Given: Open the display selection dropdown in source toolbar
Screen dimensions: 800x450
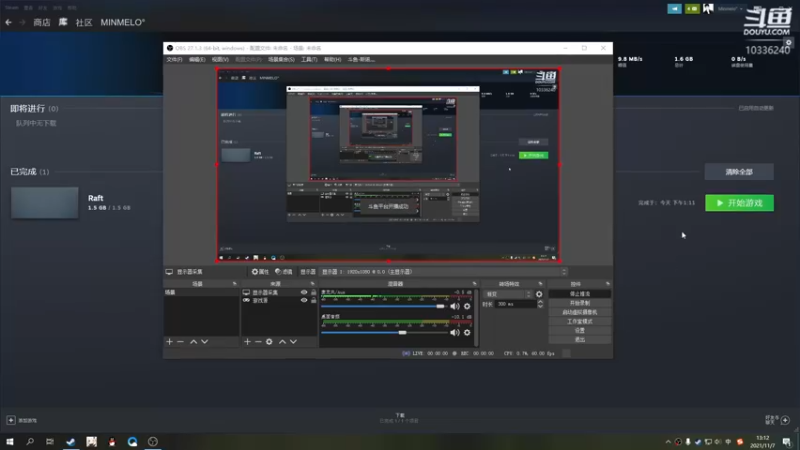Looking at the screenshot, I should [443, 271].
